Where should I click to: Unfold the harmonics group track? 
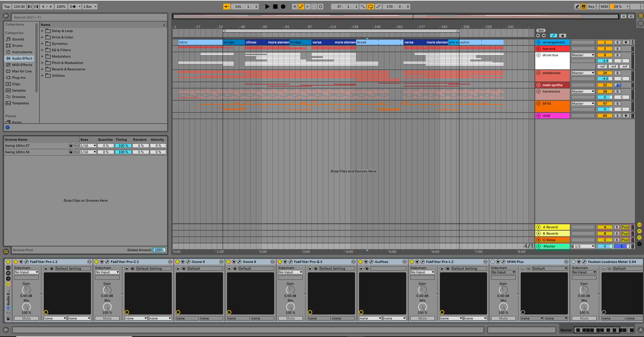538,91
